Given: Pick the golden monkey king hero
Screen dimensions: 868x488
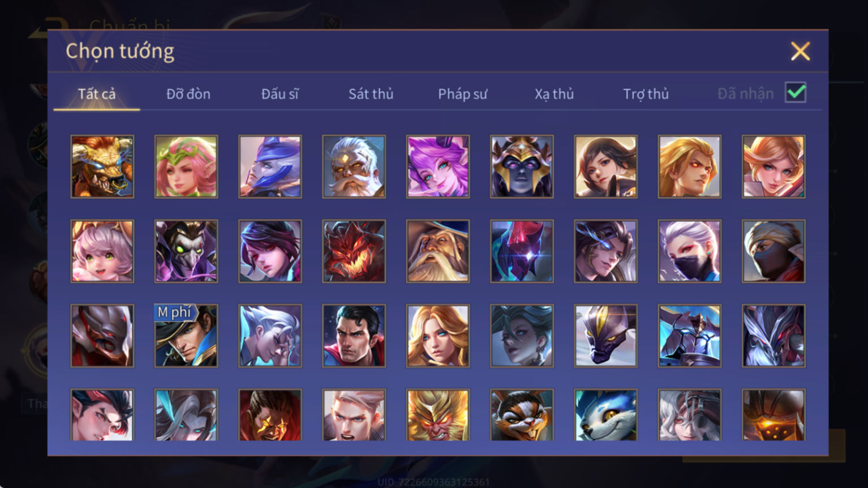Looking at the screenshot, I should coord(438,415).
